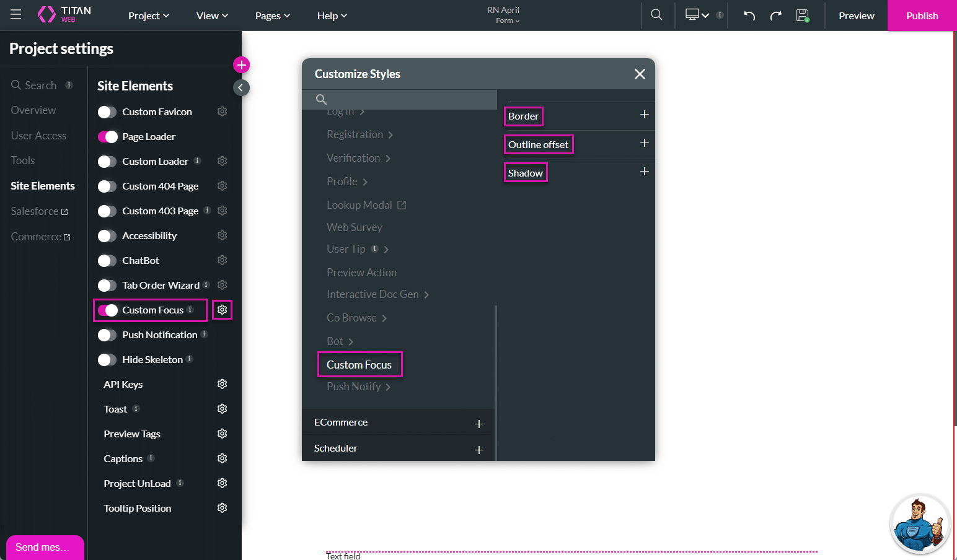Collapse the settings panel with arrow
The image size is (957, 560).
coord(241,88)
